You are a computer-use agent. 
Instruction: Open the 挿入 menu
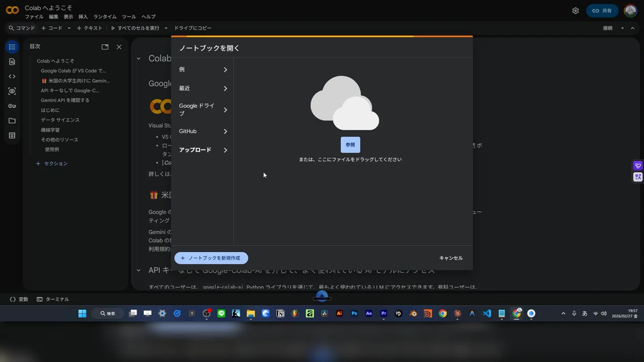click(83, 17)
